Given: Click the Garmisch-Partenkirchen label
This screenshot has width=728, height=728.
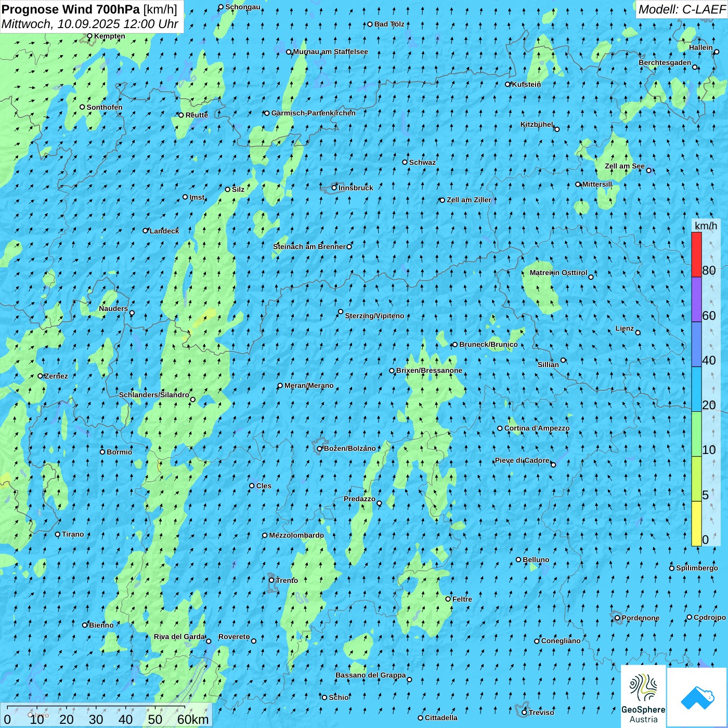Looking at the screenshot, I should click(x=314, y=113).
